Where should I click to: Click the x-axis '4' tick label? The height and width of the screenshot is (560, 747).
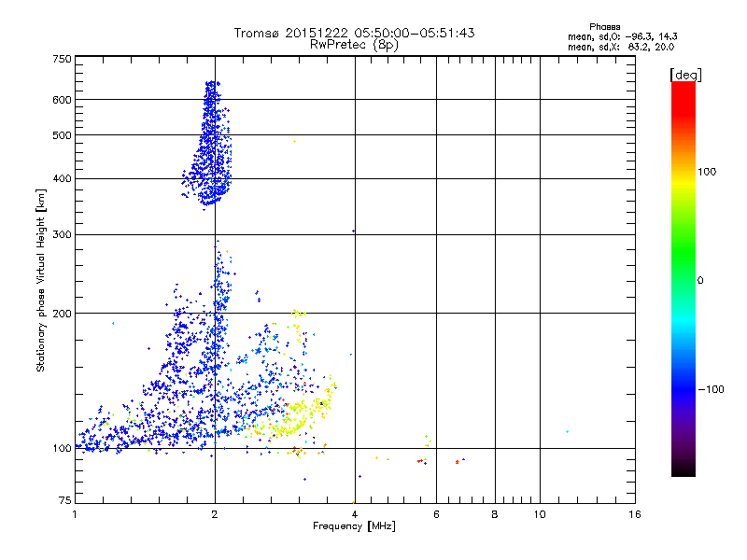point(355,514)
